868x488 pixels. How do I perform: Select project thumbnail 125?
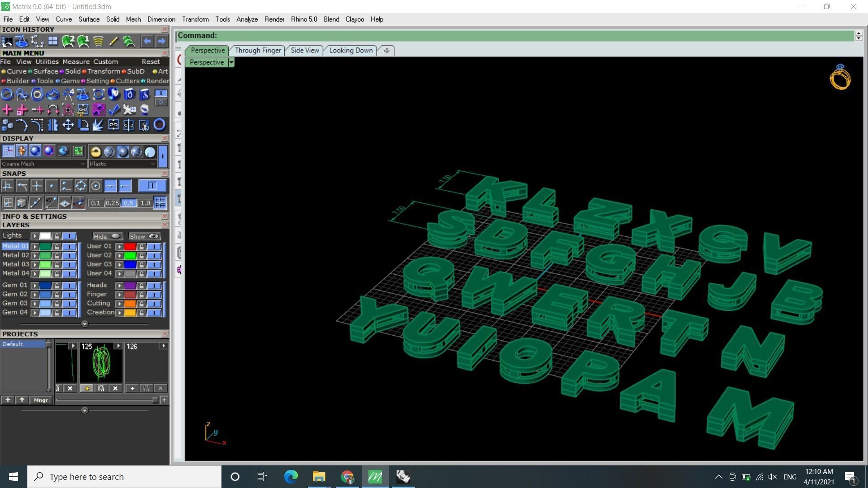tap(101, 363)
